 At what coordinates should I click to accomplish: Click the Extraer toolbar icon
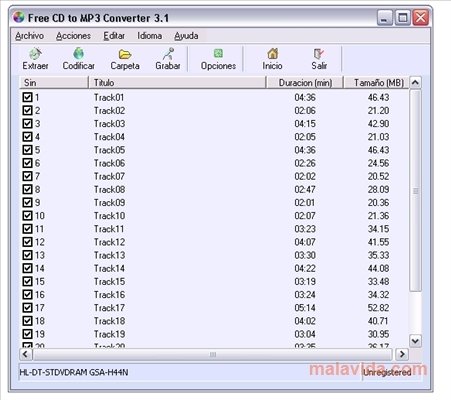(x=35, y=59)
